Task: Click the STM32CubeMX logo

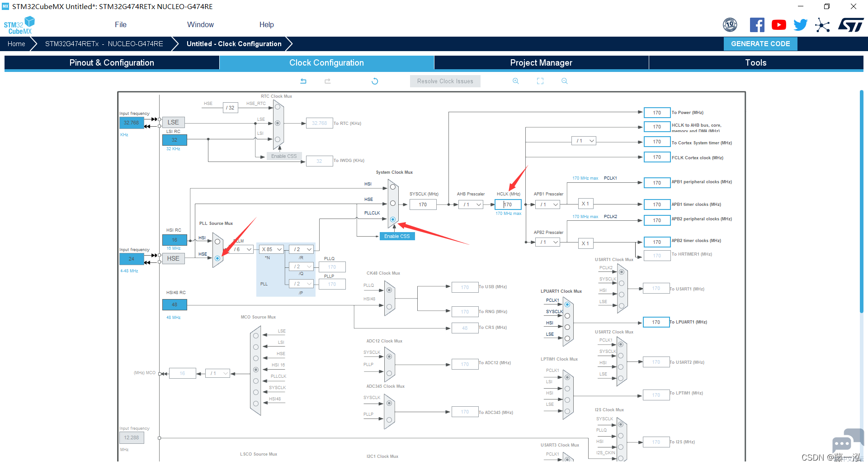Action: pyautogui.click(x=19, y=25)
